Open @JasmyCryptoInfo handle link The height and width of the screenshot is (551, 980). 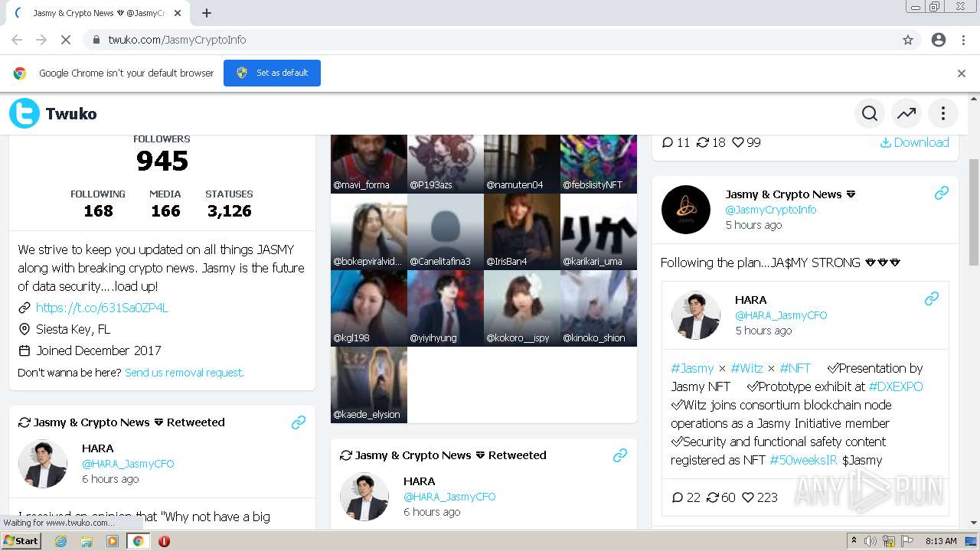tap(771, 210)
